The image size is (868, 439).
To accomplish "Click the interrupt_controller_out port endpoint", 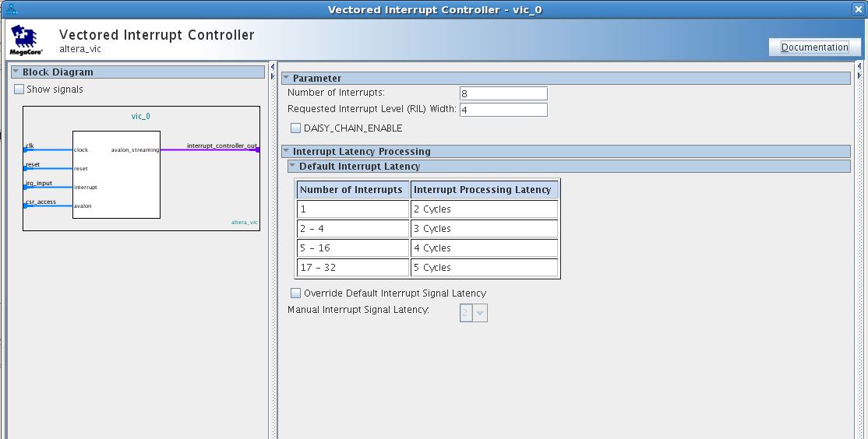I will coord(258,149).
